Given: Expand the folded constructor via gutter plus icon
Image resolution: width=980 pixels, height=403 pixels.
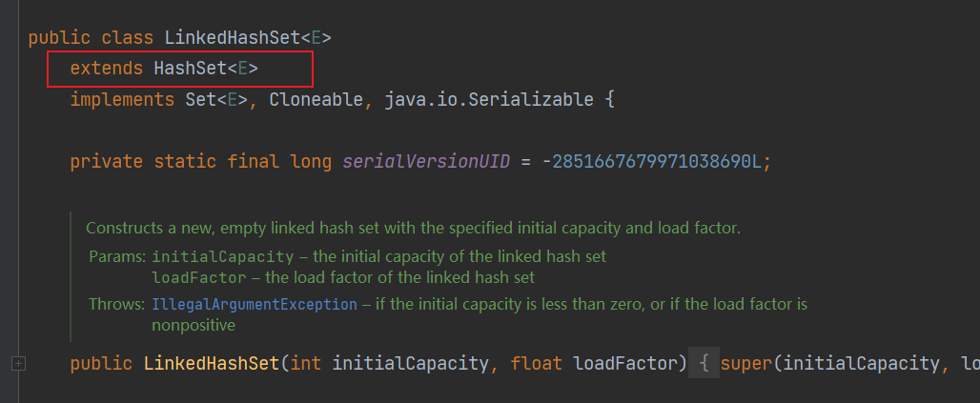Looking at the screenshot, I should point(17,364).
